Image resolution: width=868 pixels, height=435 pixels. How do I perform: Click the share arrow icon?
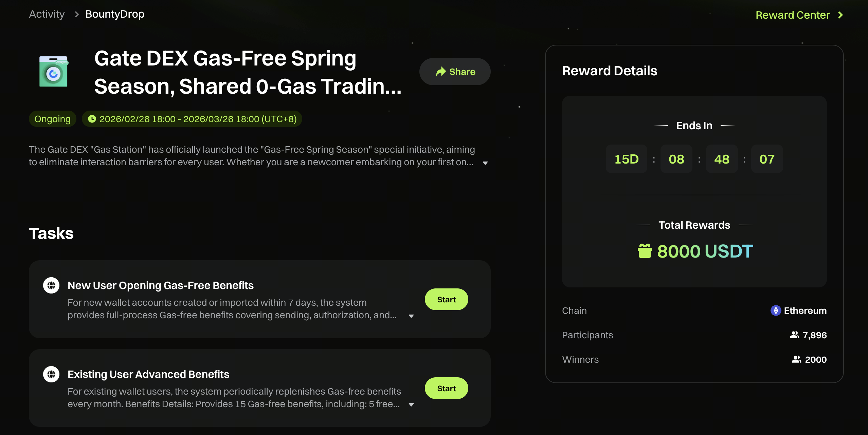(x=441, y=72)
